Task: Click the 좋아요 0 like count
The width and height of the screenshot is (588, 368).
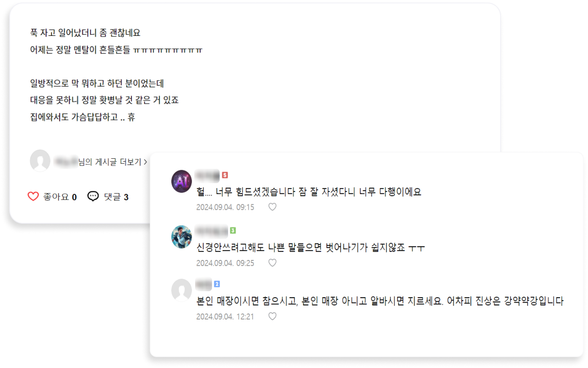Action: pyautogui.click(x=60, y=197)
